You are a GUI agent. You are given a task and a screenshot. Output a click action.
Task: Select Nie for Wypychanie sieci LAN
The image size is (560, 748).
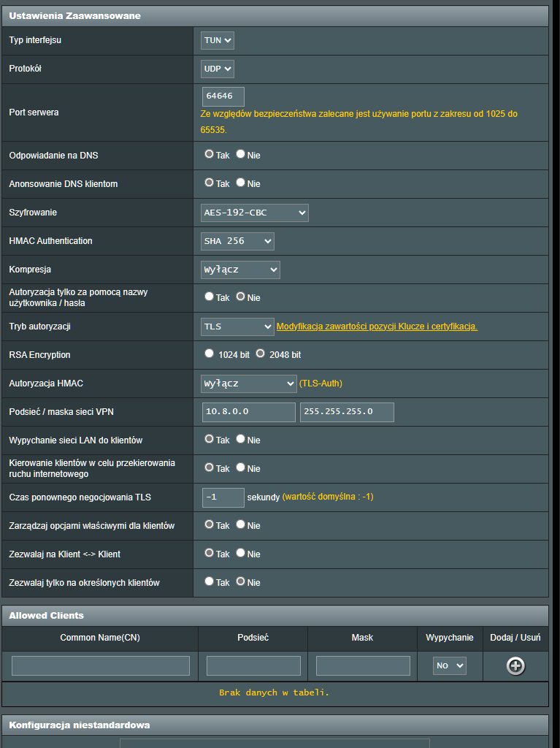tap(240, 439)
